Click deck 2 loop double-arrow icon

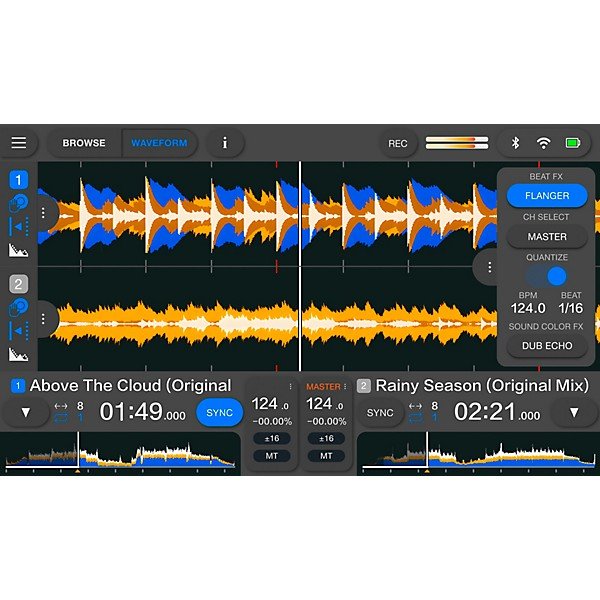pyautogui.click(x=415, y=406)
